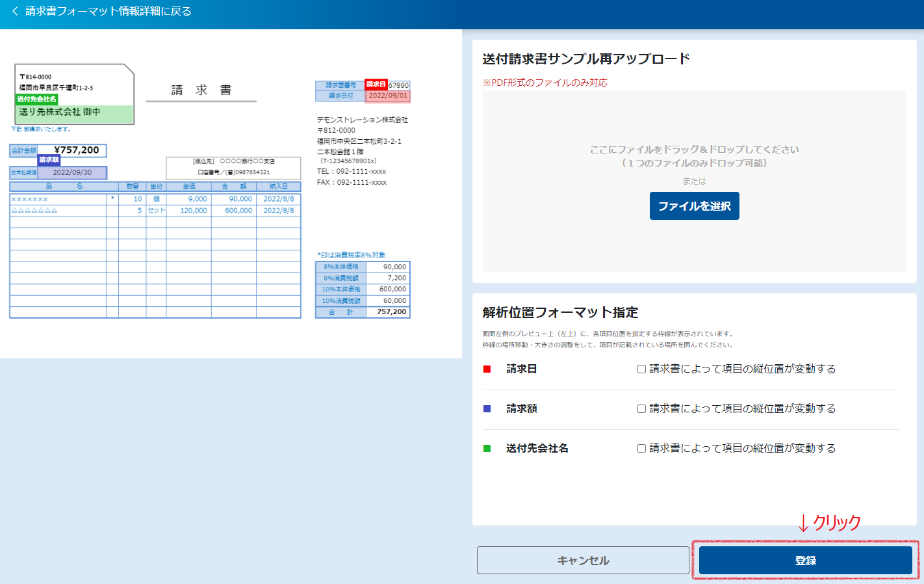Click the ※PDF形式のファイルのみ対応 notice
This screenshot has width=924, height=584.
(545, 83)
